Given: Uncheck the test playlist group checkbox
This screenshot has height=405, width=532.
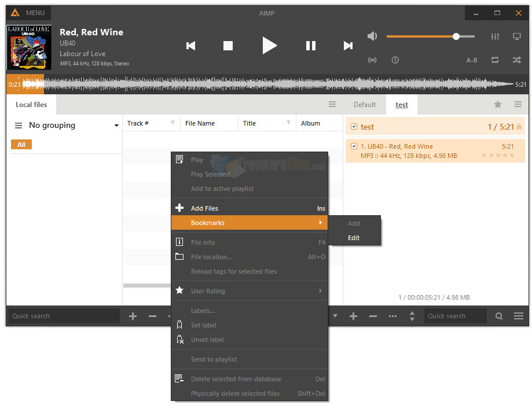Looking at the screenshot, I should (354, 126).
